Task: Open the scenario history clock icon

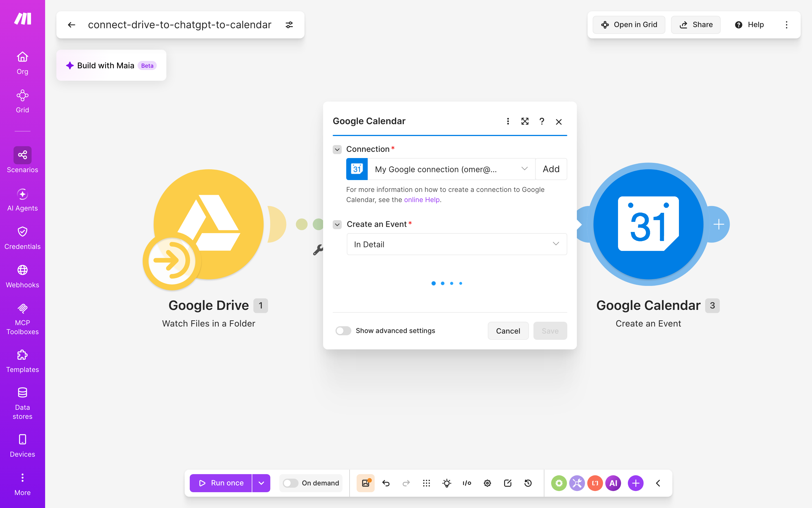Action: tap(528, 483)
